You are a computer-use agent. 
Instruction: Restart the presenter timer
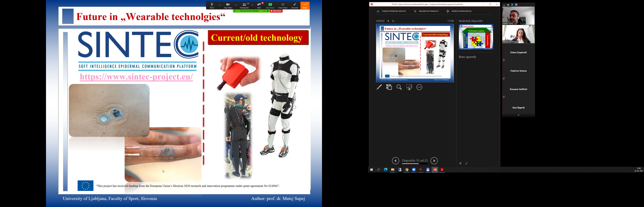pyautogui.click(x=393, y=21)
